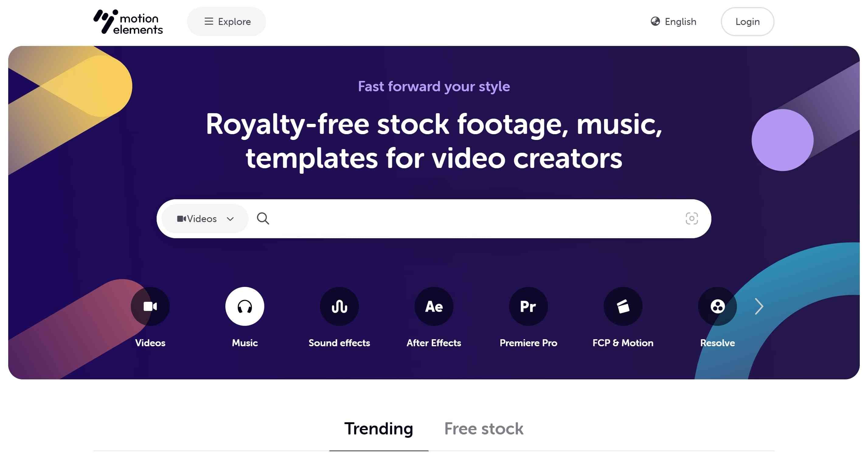Select the Premiere Pro category icon

pyautogui.click(x=528, y=306)
